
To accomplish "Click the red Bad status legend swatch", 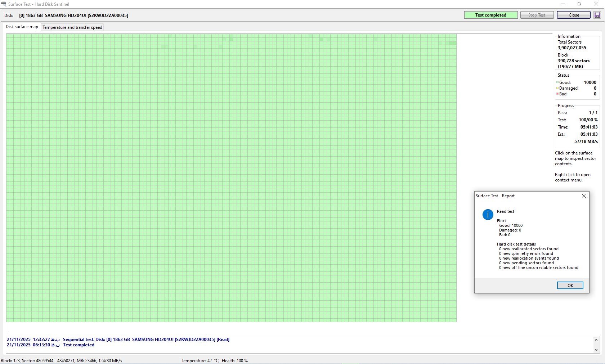I will click(x=557, y=94).
